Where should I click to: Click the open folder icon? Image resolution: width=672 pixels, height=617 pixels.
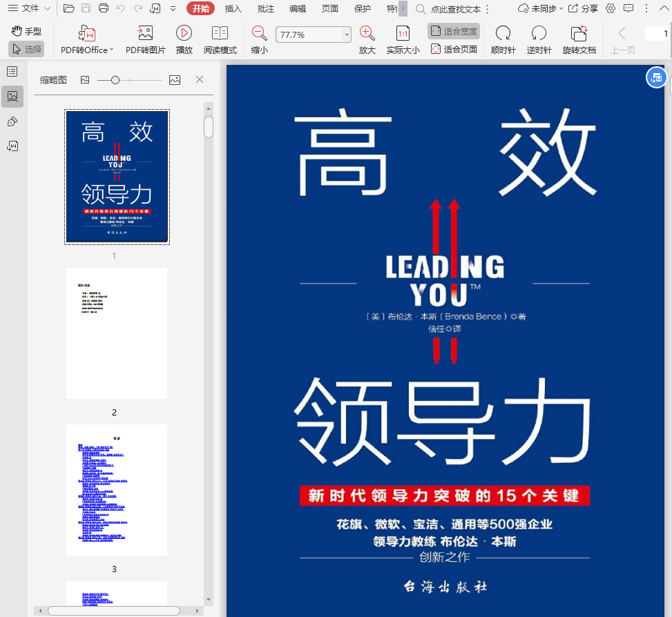point(68,8)
